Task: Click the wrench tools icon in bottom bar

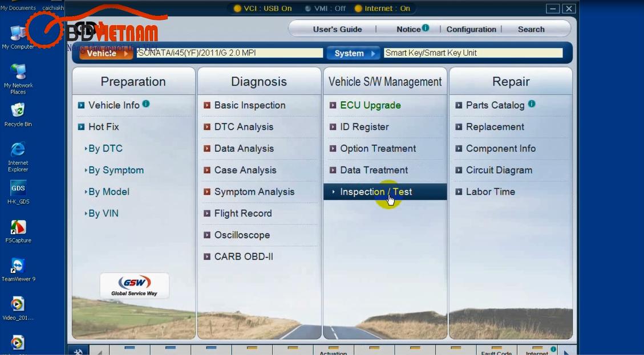Action: pyautogui.click(x=78, y=351)
